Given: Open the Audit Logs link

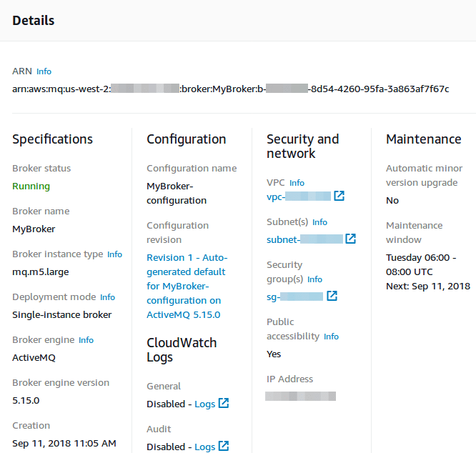Looking at the screenshot, I should coord(204,447).
